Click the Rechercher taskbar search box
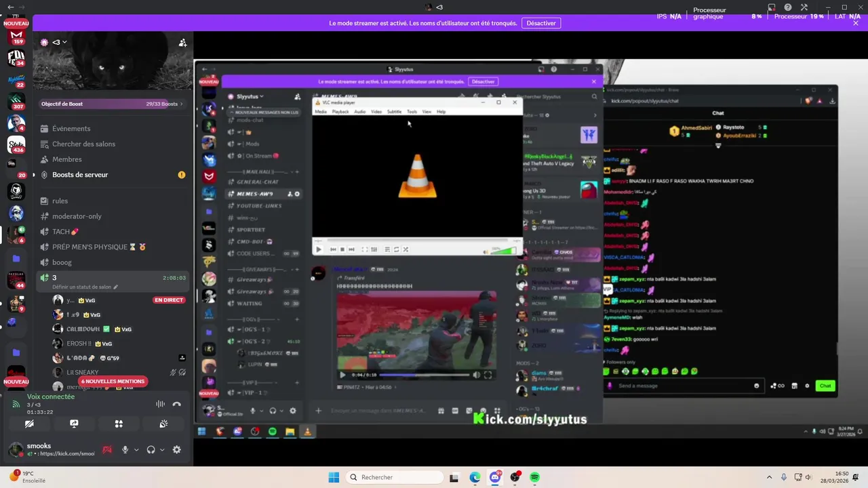 tap(395, 477)
